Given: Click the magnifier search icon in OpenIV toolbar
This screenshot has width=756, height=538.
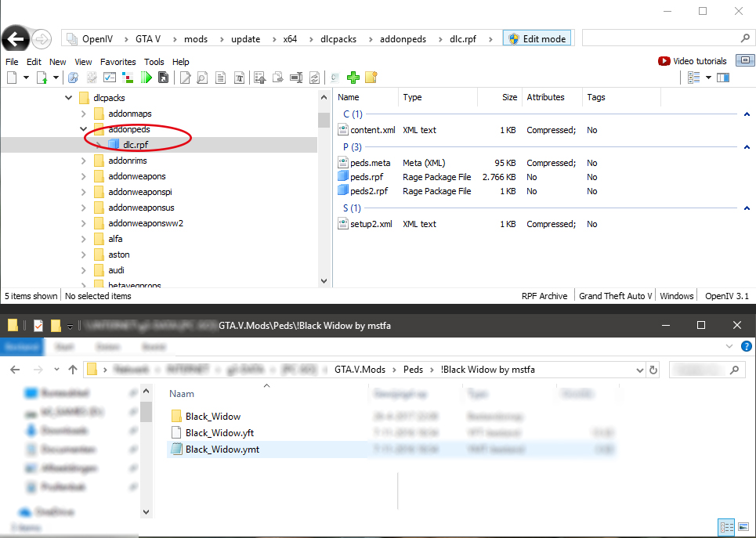Looking at the screenshot, I should [74, 78].
